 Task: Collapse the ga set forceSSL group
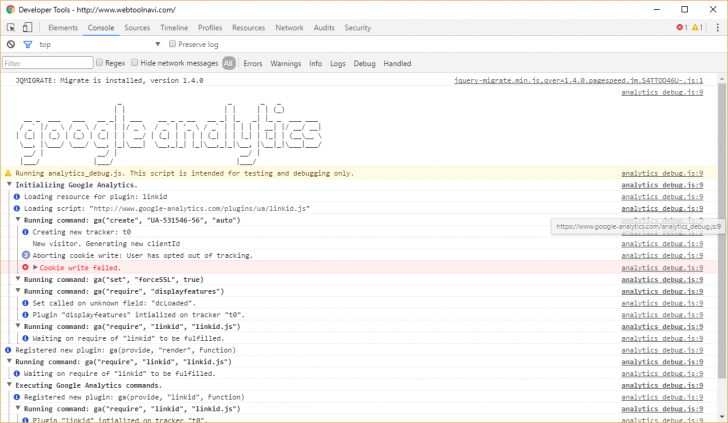[x=18, y=279]
